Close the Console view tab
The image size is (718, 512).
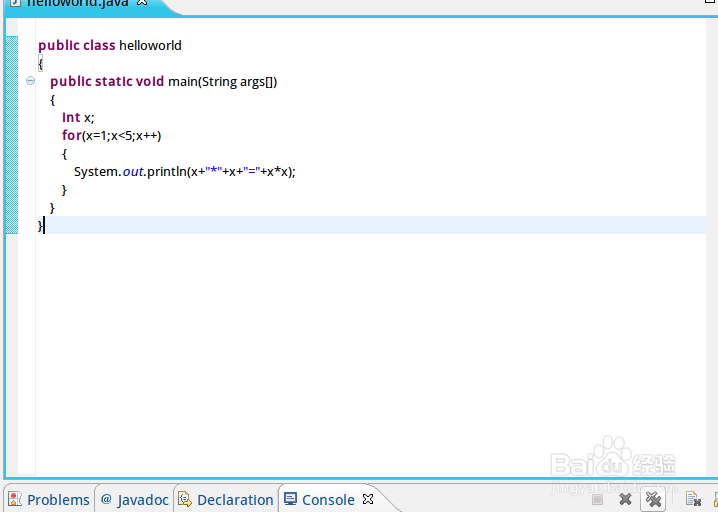tap(368, 499)
